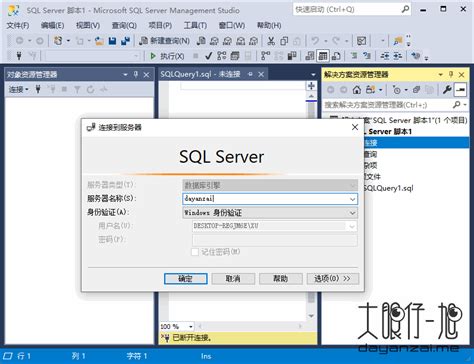This screenshot has height=364, width=474.
Task: Close the Connect to Server dialog
Action: click(x=355, y=127)
